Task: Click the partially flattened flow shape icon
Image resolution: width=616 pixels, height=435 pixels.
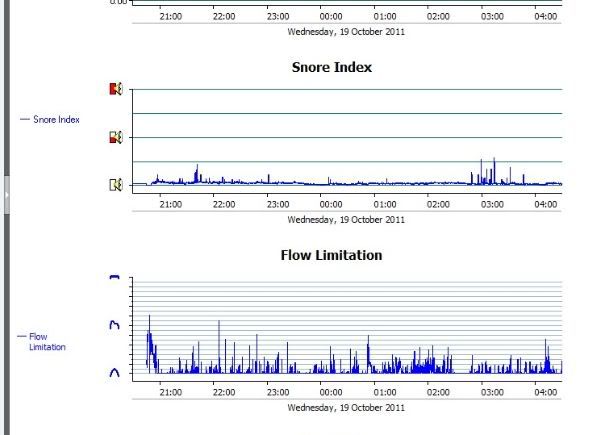Action: tap(114, 324)
